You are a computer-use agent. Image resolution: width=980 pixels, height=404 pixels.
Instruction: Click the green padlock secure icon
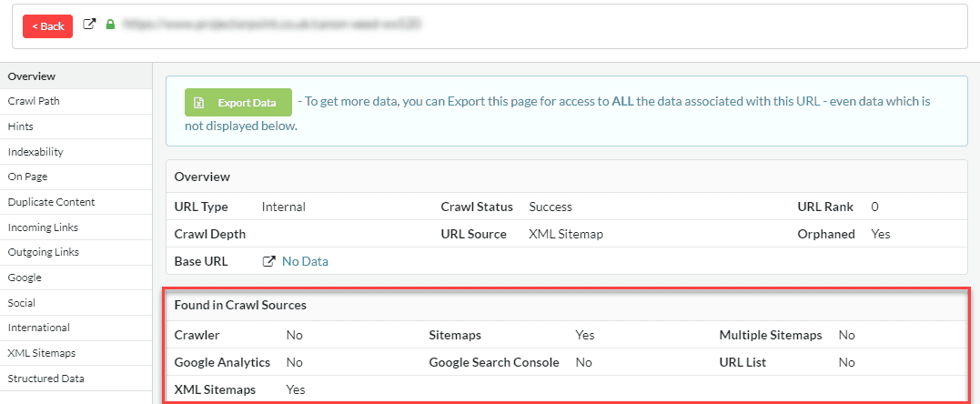[x=110, y=25]
